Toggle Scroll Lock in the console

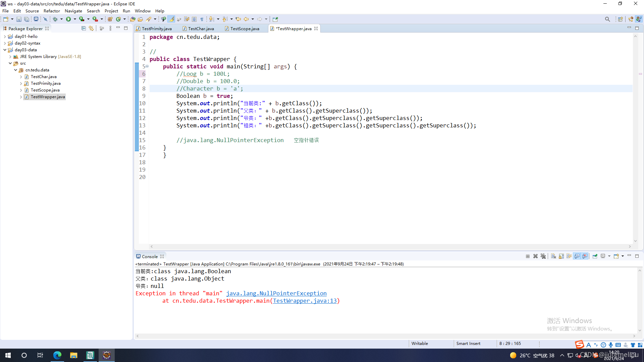561,256
